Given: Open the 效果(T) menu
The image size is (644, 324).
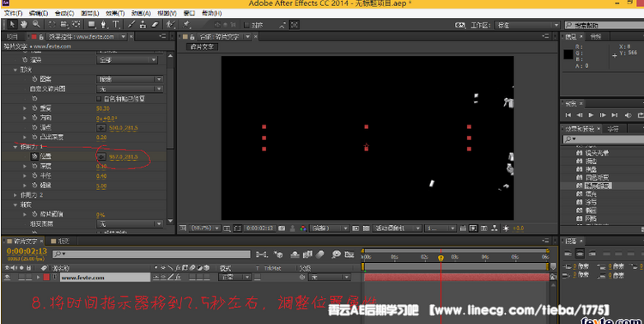Looking at the screenshot, I should [115, 13].
